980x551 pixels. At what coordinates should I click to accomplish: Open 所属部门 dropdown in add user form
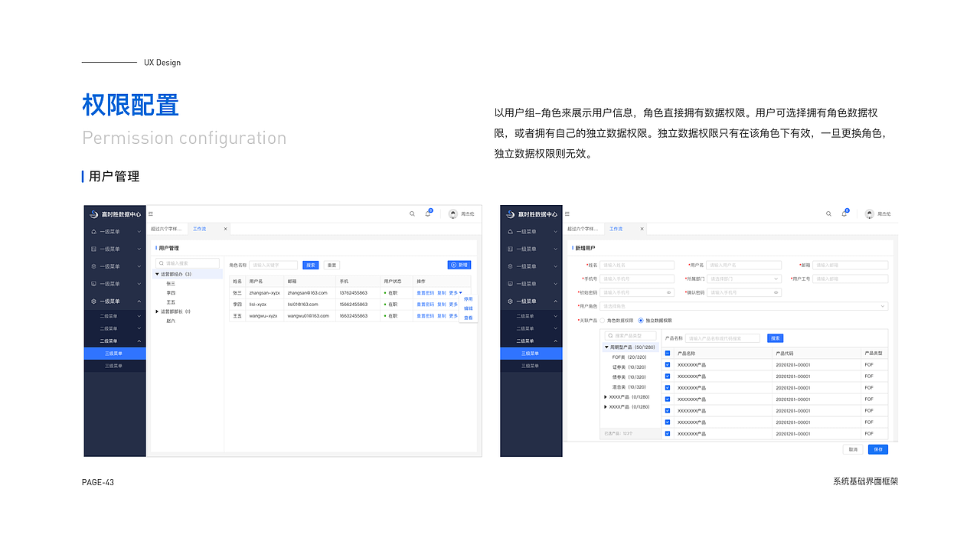[x=743, y=279]
